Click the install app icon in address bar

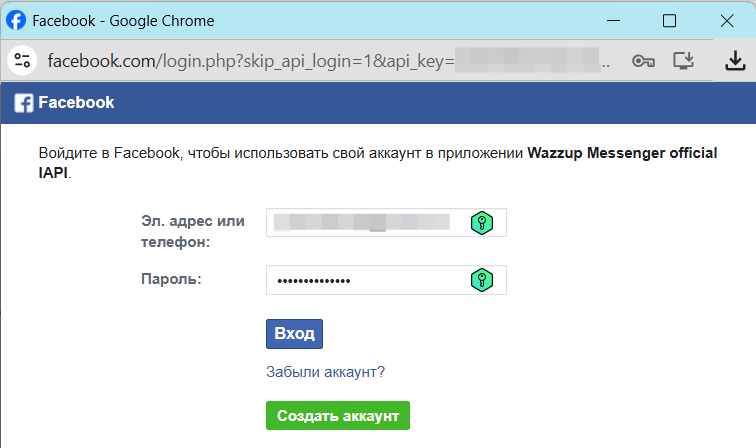(x=683, y=61)
